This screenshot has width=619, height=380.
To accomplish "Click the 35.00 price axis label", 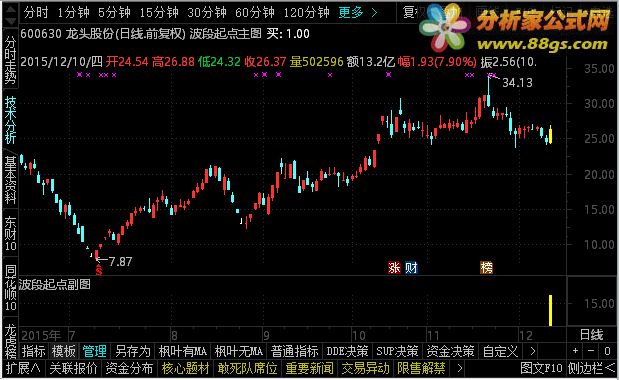I will click(599, 69).
